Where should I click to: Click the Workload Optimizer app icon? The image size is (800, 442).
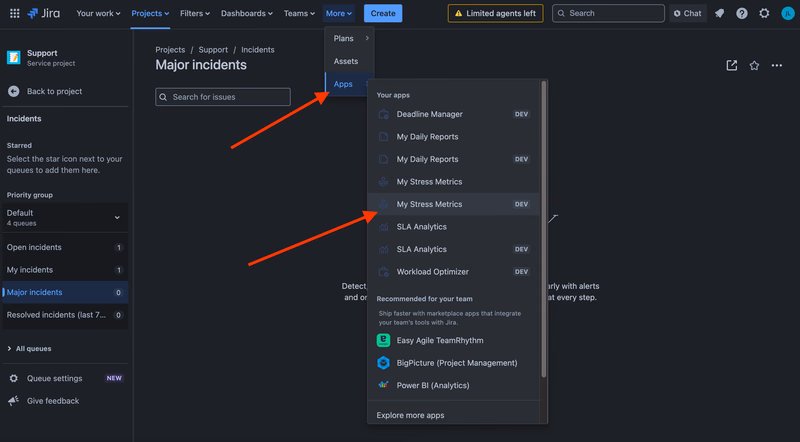tap(384, 272)
